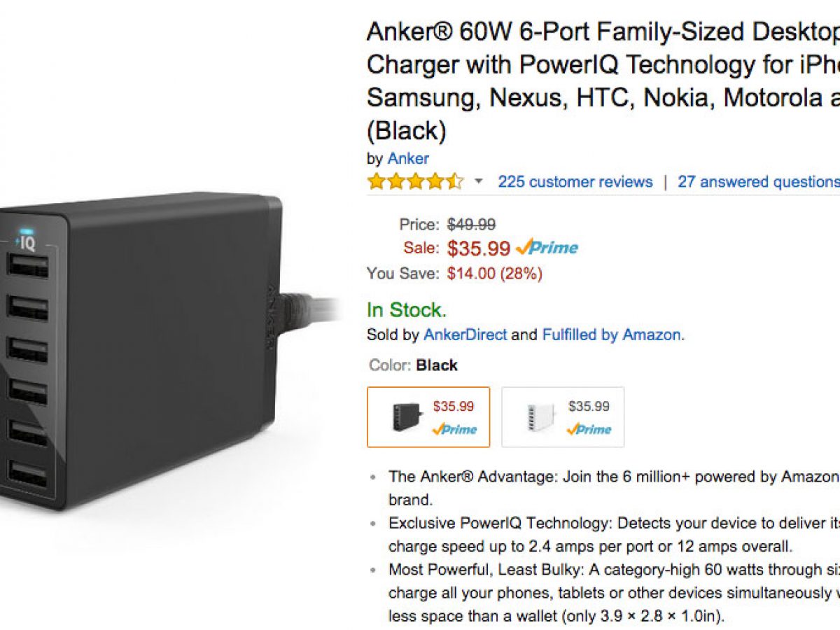Open the AnkerDirect seller link
Viewport: 840px width, 630px height.
(x=465, y=335)
